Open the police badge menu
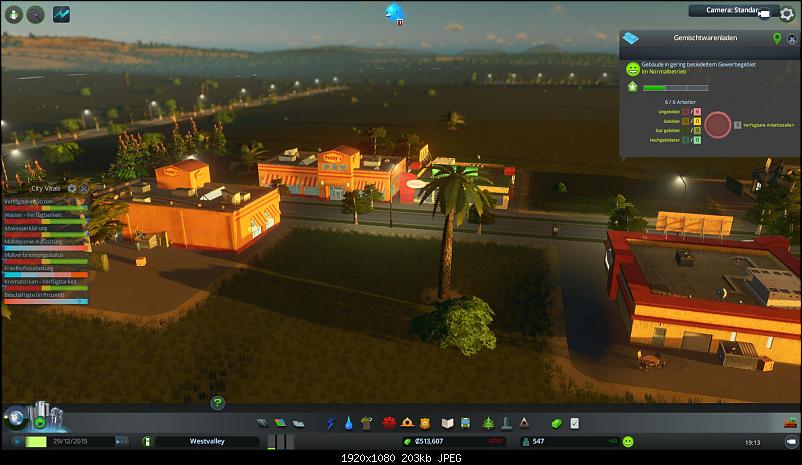The width and height of the screenshot is (802, 465). pyautogui.click(x=425, y=423)
